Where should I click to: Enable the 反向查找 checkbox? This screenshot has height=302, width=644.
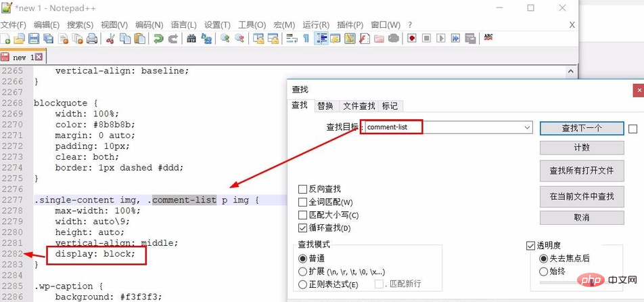point(303,189)
